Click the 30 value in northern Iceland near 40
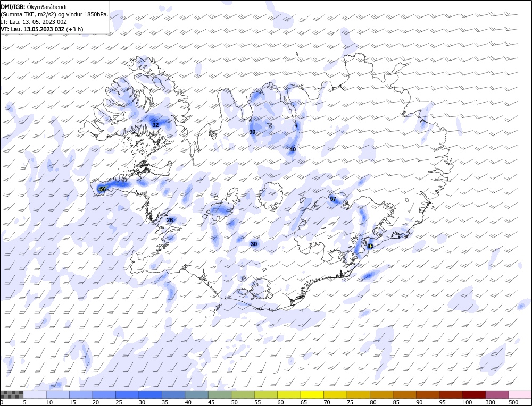532x406 pixels. 252,132
